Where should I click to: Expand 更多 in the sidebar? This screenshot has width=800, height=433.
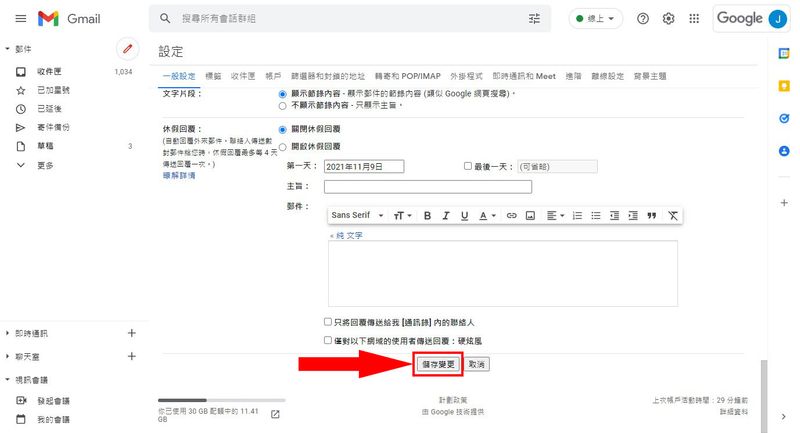[x=45, y=165]
